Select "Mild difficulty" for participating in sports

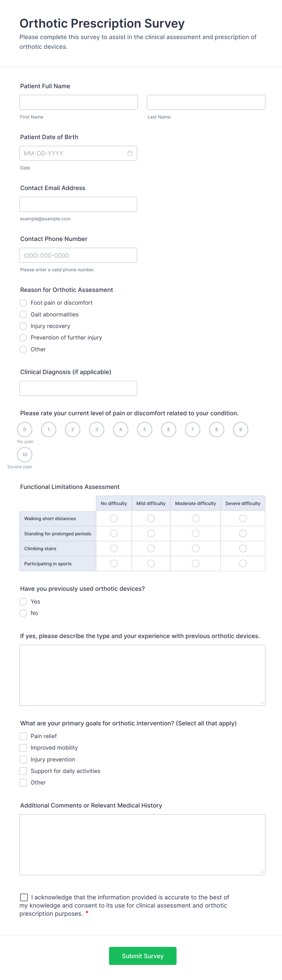(151, 564)
